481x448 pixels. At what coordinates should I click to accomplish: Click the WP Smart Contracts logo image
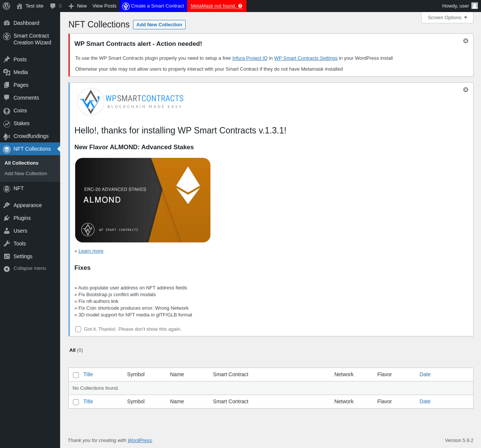(130, 102)
